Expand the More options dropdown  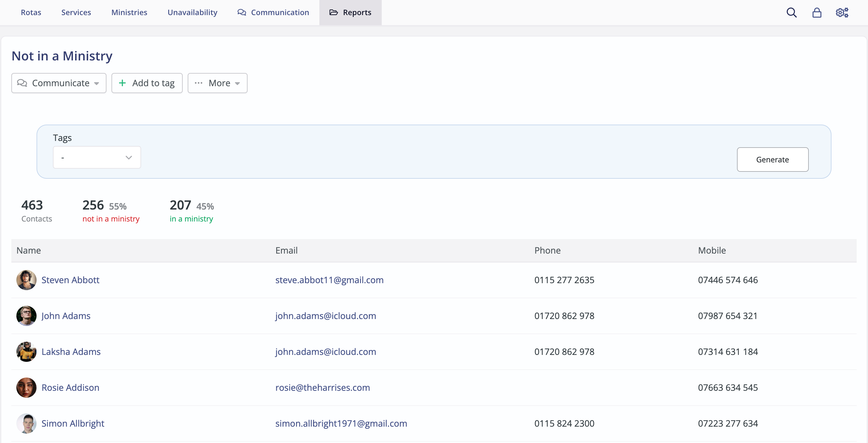217,83
